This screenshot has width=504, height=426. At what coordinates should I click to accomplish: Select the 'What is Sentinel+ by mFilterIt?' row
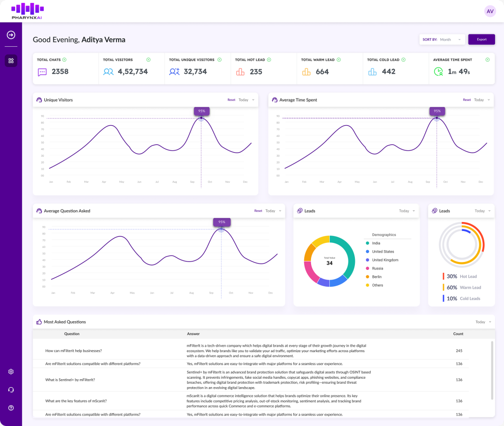[70, 380]
